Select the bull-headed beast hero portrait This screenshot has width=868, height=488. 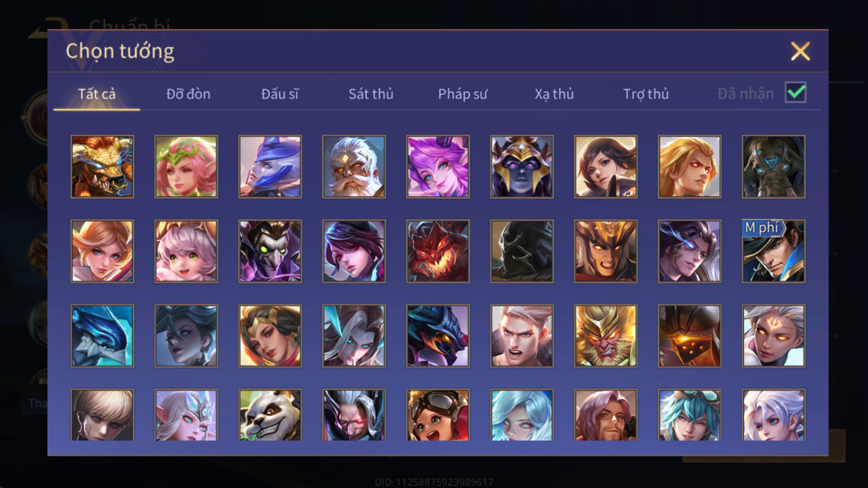point(103,166)
